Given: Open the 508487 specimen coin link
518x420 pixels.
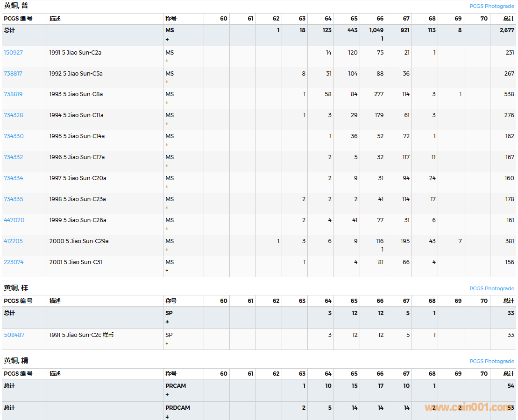Looking at the screenshot, I should [x=14, y=335].
